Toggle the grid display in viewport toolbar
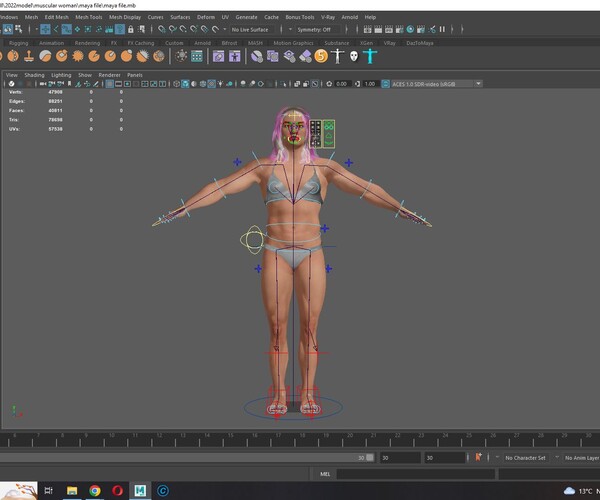The image size is (600, 500). (109, 84)
